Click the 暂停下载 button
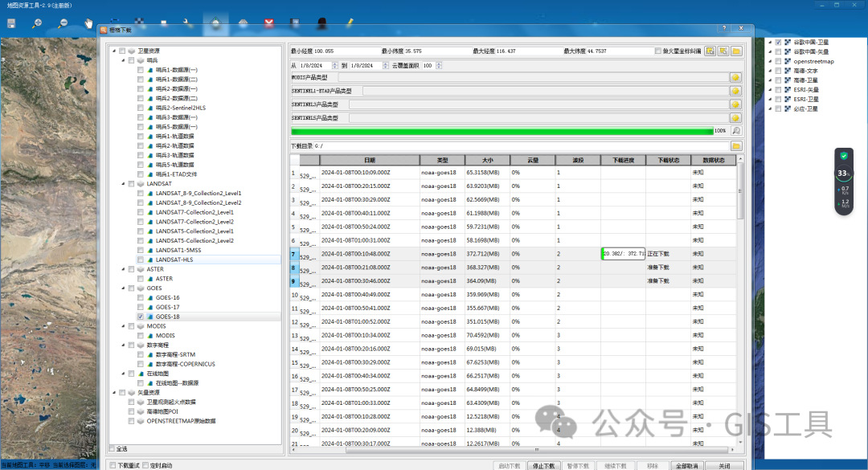 [578, 466]
